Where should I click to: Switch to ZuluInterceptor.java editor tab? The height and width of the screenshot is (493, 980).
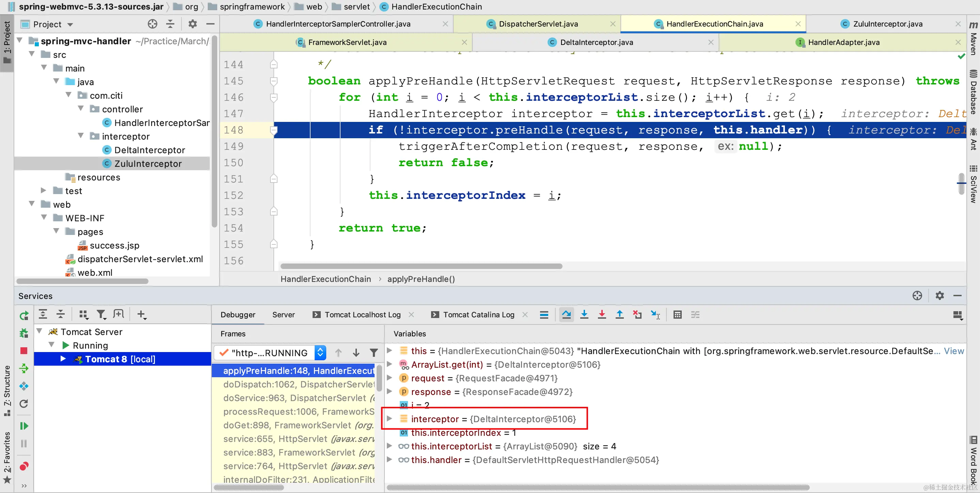[887, 24]
